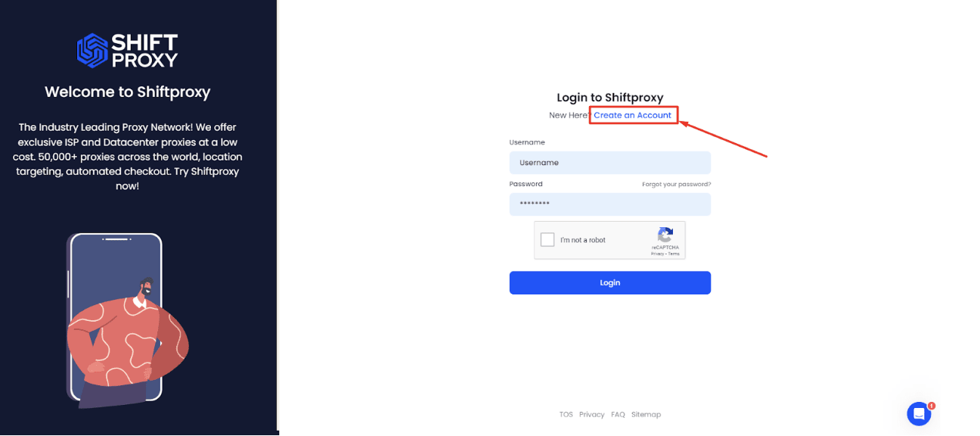Focus the Password input field
The width and height of the screenshot is (980, 436).
(610, 204)
